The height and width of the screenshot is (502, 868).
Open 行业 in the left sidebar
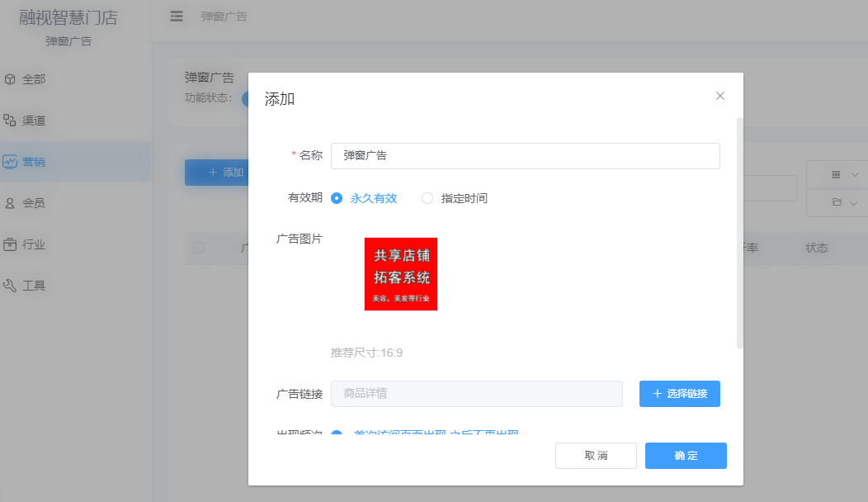[75, 244]
